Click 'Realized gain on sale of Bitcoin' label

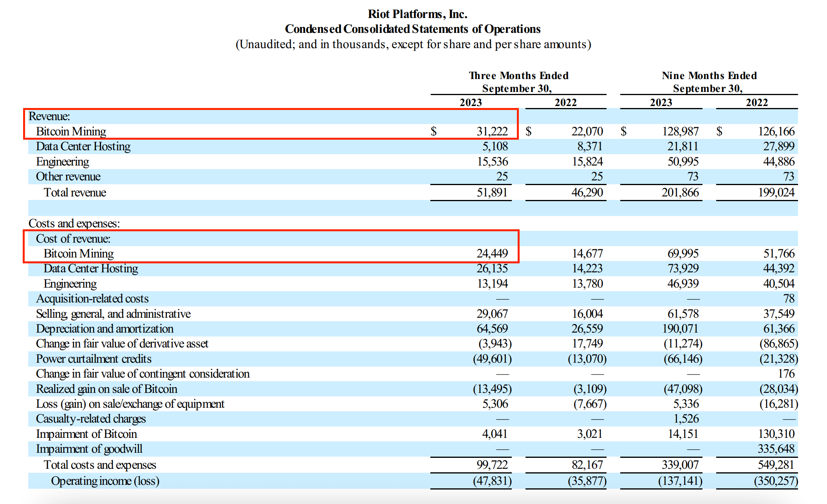(x=107, y=389)
